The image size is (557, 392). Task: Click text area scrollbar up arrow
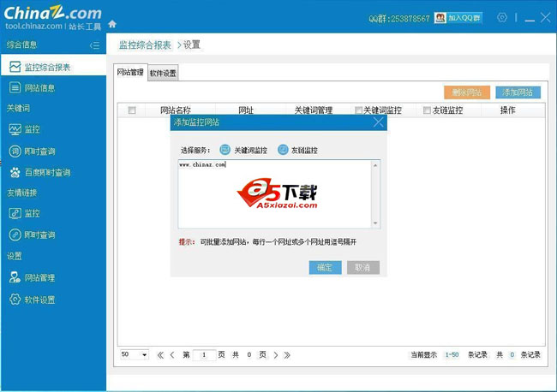375,165
